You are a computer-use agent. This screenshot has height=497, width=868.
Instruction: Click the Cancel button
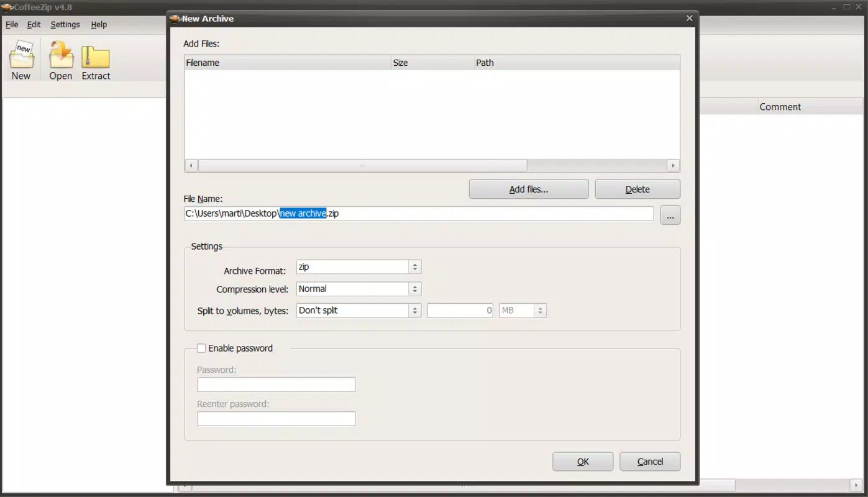pyautogui.click(x=650, y=462)
